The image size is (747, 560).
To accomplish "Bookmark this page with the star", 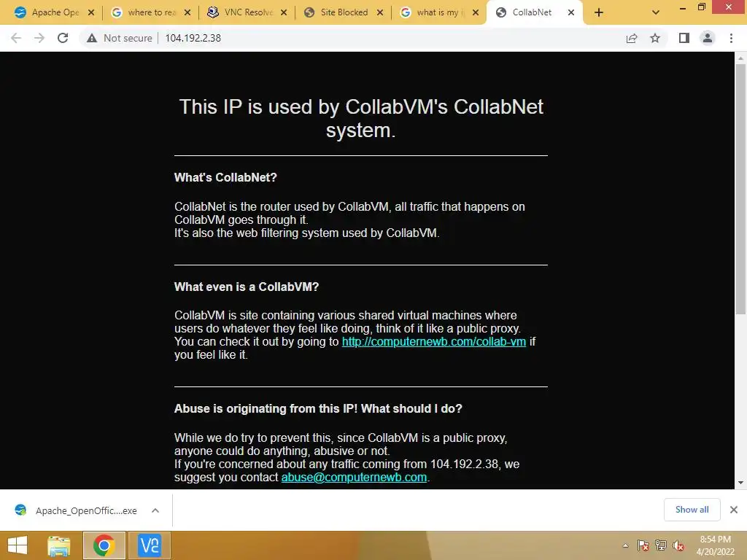I will click(x=655, y=38).
